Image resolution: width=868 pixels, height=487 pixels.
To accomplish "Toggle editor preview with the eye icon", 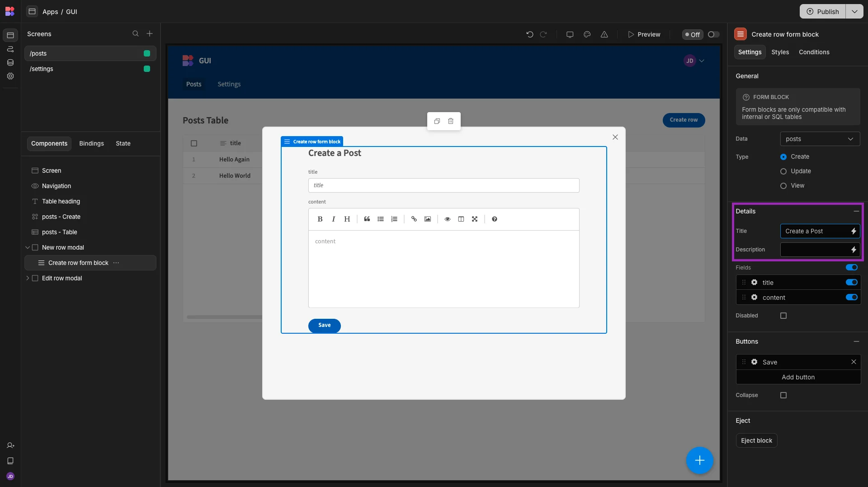I will tap(448, 219).
